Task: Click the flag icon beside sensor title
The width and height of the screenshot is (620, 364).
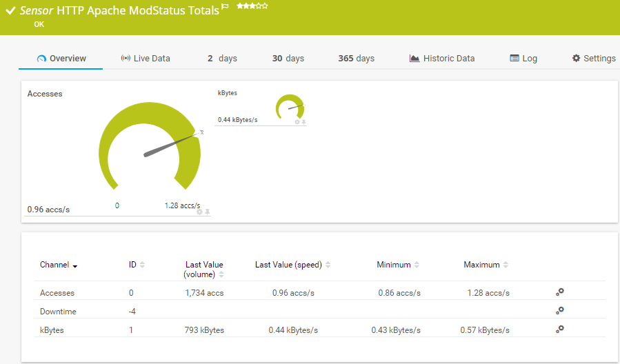Action: tap(225, 8)
